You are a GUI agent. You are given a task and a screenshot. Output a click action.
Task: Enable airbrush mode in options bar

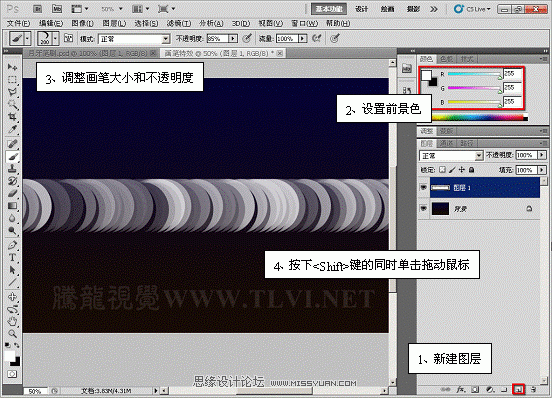[x=316, y=38]
